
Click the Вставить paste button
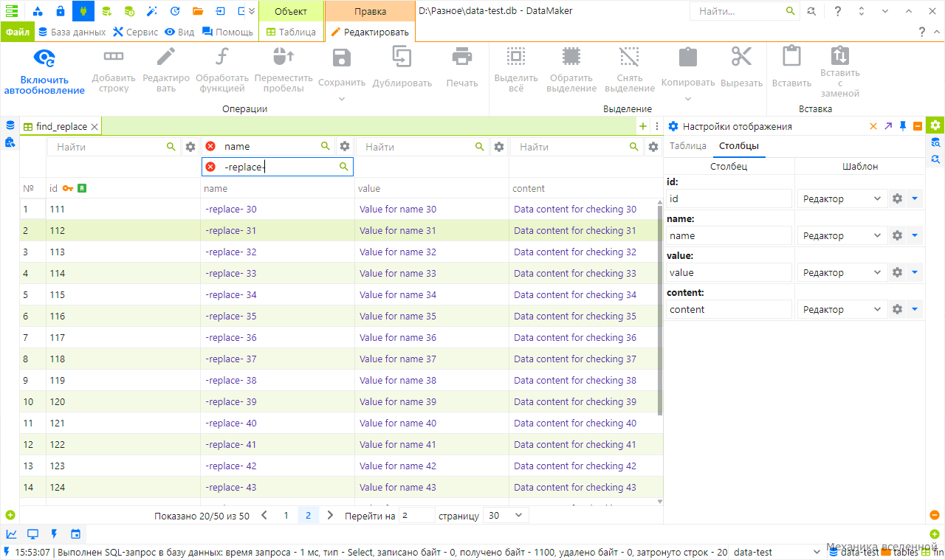point(791,68)
